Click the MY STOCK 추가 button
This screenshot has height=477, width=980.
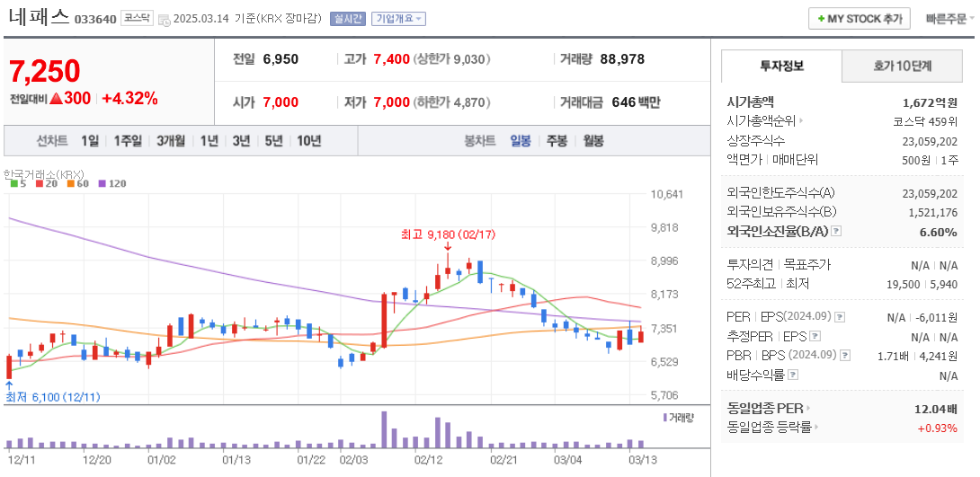point(859,19)
